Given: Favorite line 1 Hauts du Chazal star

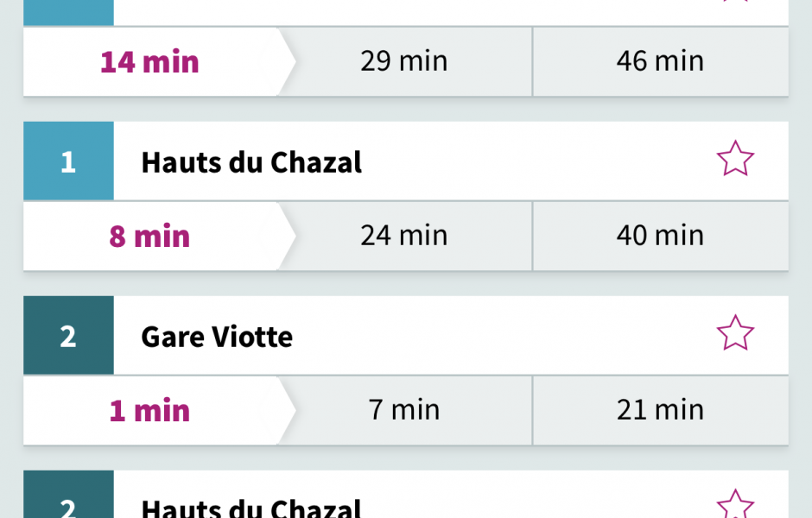Looking at the screenshot, I should pos(735,159).
